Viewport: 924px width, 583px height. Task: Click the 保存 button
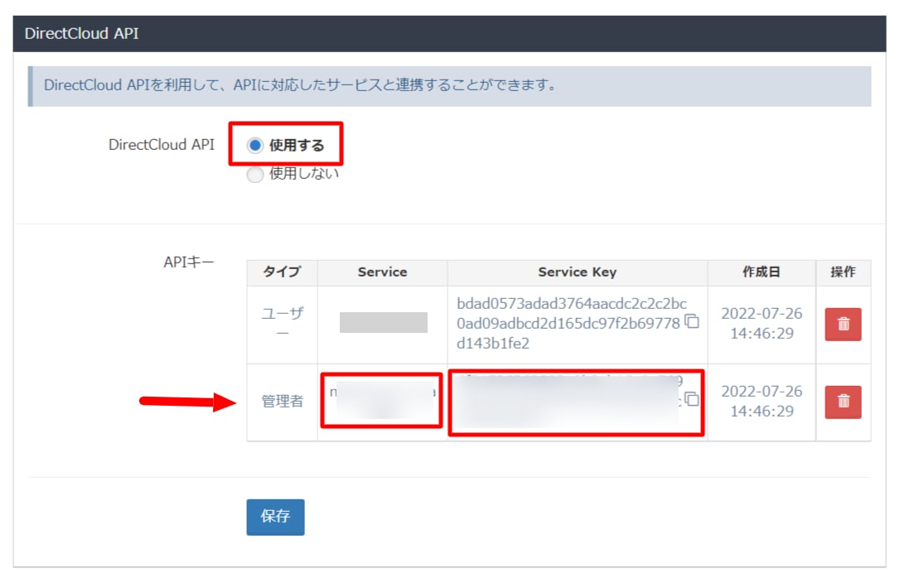[275, 517]
